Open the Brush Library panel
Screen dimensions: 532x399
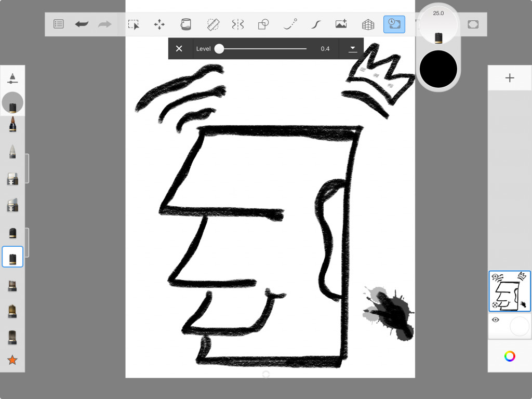click(x=12, y=78)
